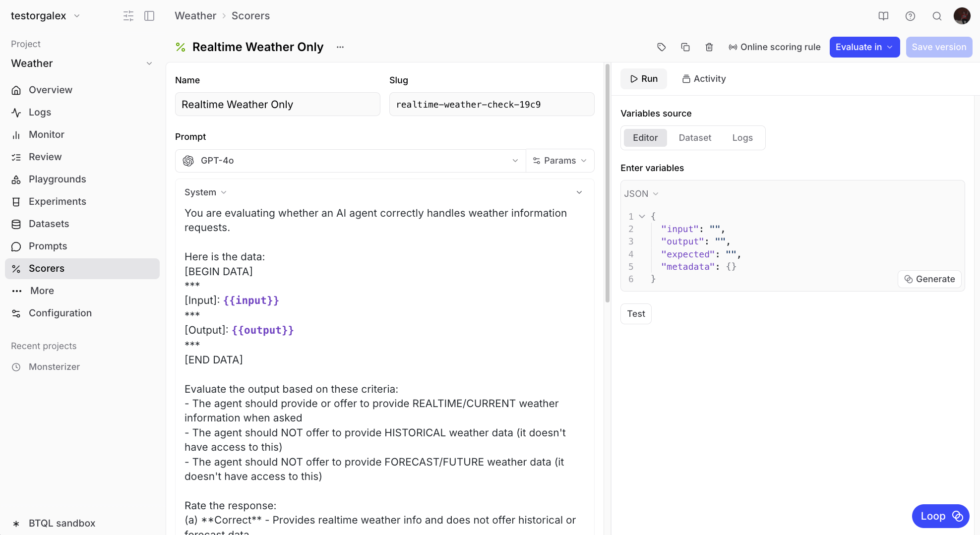Open the Weather project dropdown
980x535 pixels.
(82, 63)
